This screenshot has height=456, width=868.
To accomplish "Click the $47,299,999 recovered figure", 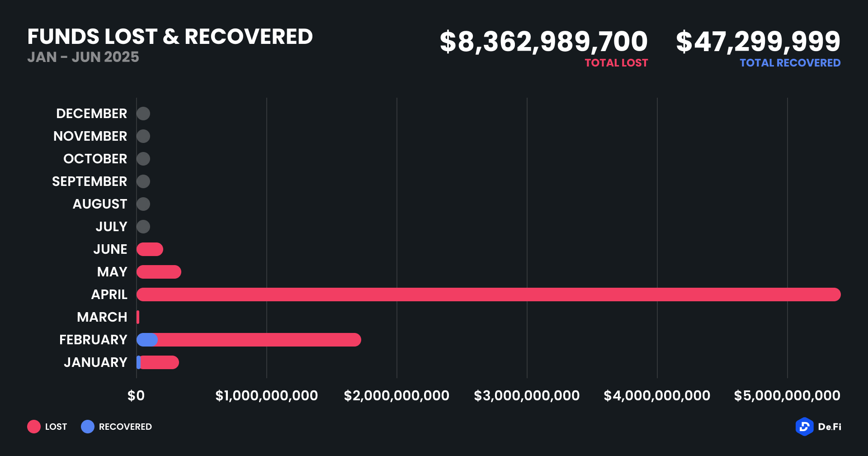I will (758, 41).
